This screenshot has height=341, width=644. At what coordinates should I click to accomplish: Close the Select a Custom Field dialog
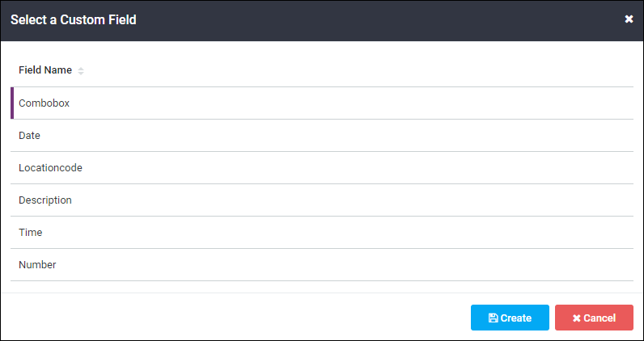[629, 19]
